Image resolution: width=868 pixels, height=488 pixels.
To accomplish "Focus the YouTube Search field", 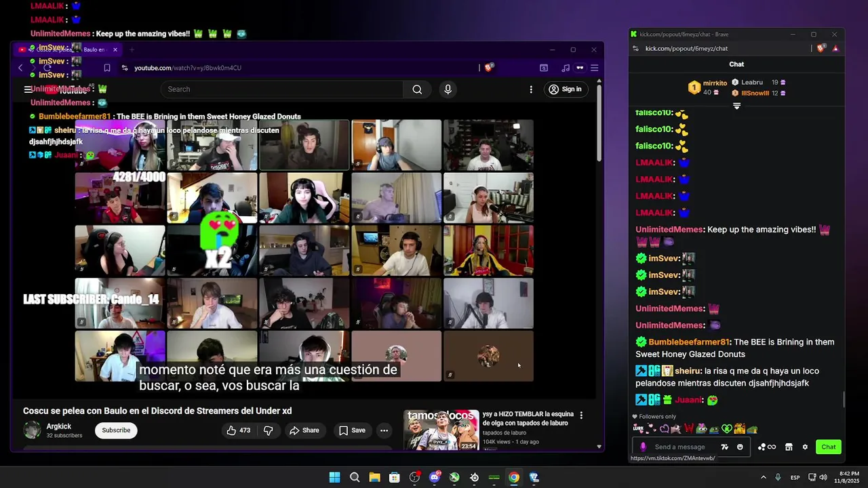I will 282,89.
